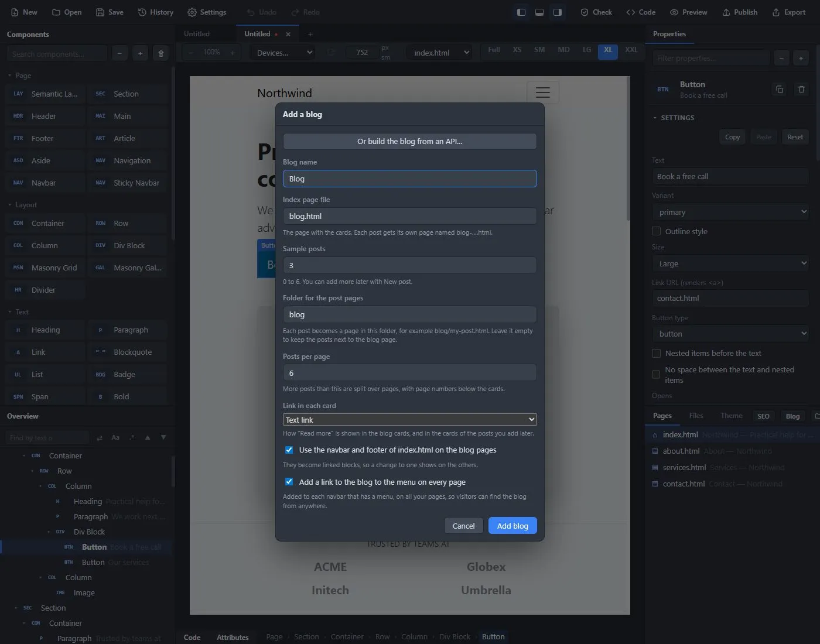The image size is (820, 644).
Task: Check No space between text and nested items
Action: (x=656, y=375)
